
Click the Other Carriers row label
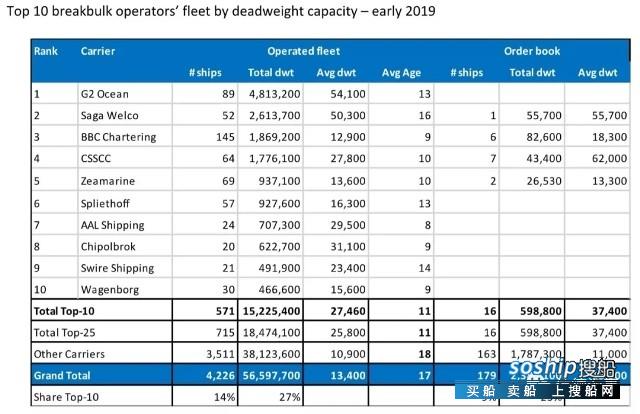[x=69, y=354]
